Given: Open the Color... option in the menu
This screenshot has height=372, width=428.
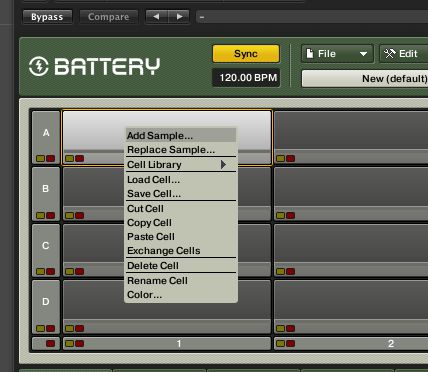Looking at the screenshot, I should (181, 295).
